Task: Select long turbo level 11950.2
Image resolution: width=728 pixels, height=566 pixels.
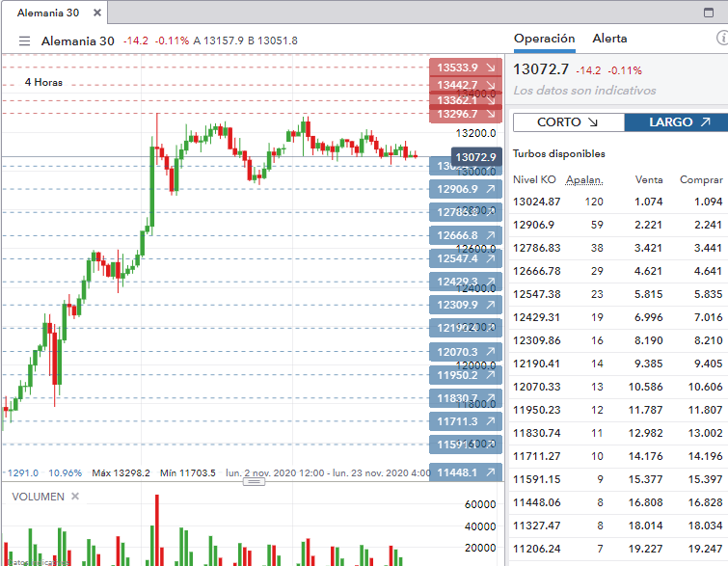Action: pyautogui.click(x=466, y=375)
